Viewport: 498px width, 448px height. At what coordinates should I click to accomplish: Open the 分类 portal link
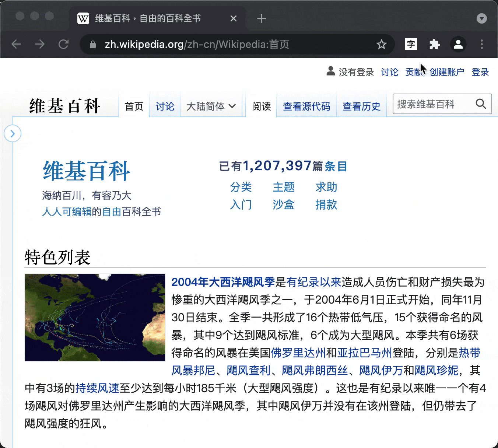coord(241,187)
